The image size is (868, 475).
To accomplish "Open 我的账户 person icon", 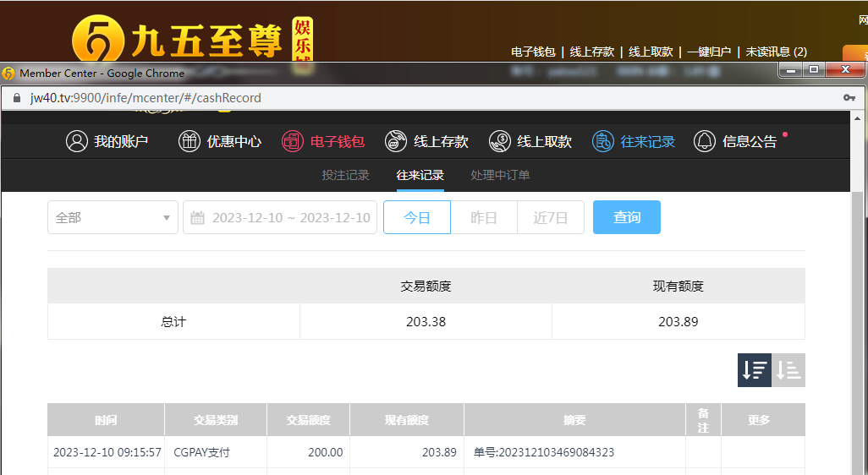I will click(x=77, y=141).
